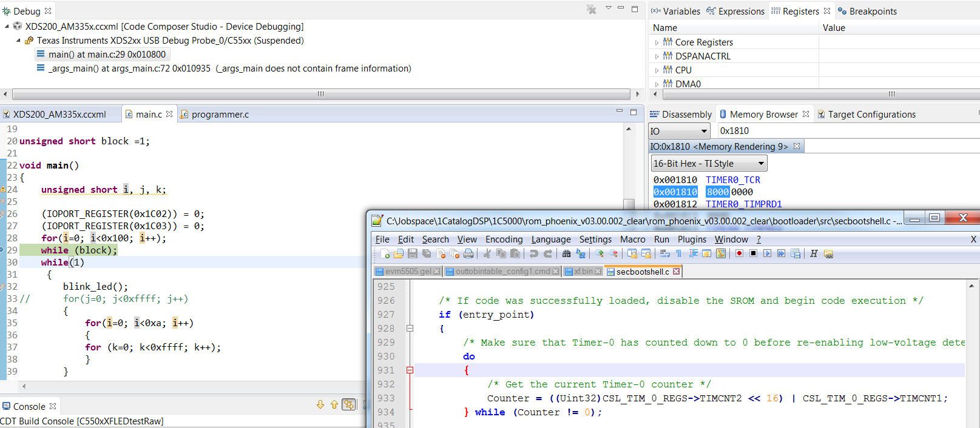Click the down arrow icon in Console toolbar
This screenshot has width=980, height=428.
point(320,405)
